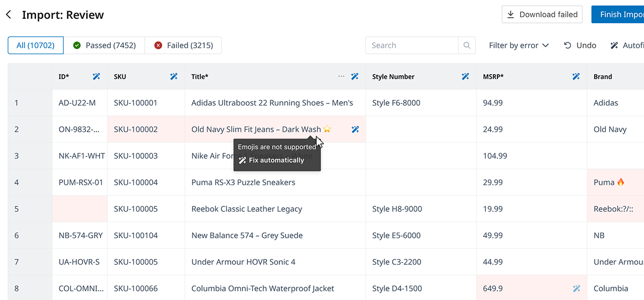Select the SKU-100066 cell
The height and width of the screenshot is (300, 644).
coord(146,288)
